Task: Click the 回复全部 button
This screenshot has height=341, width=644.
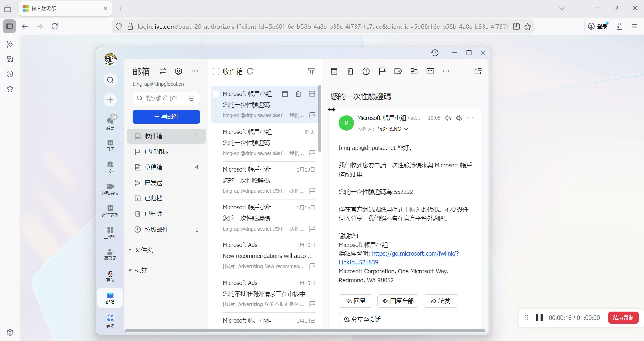Action: click(x=398, y=301)
